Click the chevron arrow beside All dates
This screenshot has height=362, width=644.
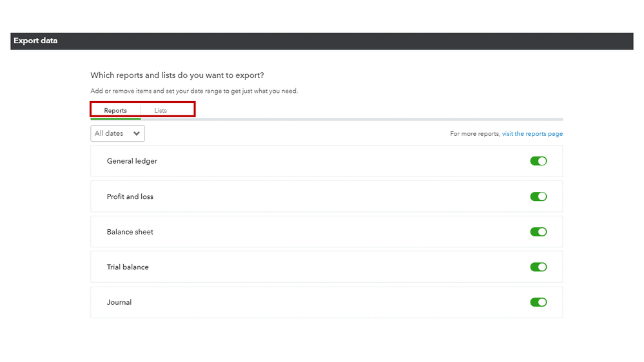[x=137, y=133]
